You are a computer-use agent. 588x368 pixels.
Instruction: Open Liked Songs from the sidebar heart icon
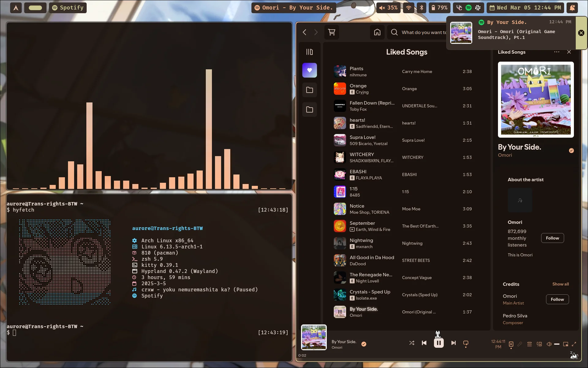pos(310,70)
